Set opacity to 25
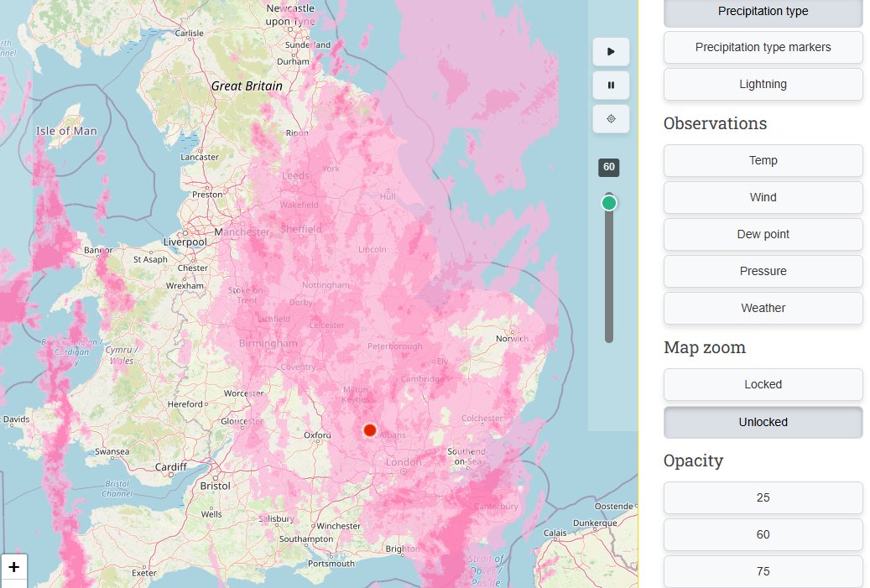The image size is (870, 588). point(762,497)
